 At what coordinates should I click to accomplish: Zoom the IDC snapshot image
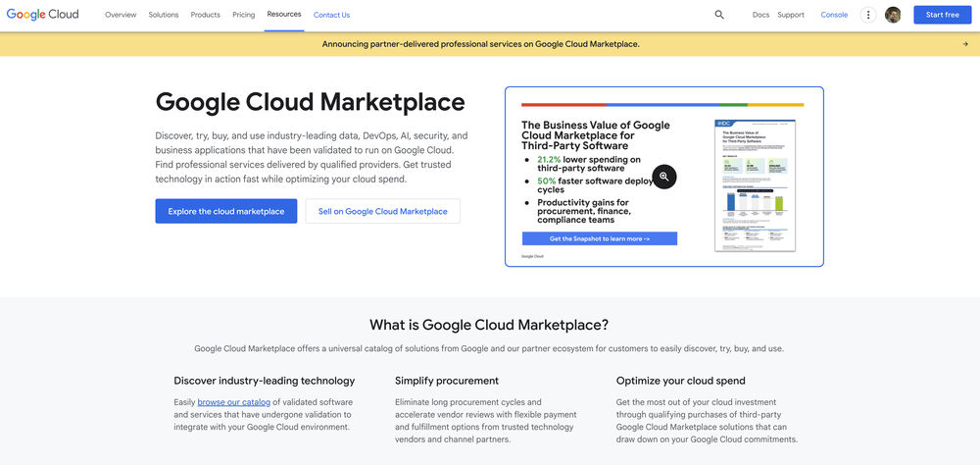[663, 177]
